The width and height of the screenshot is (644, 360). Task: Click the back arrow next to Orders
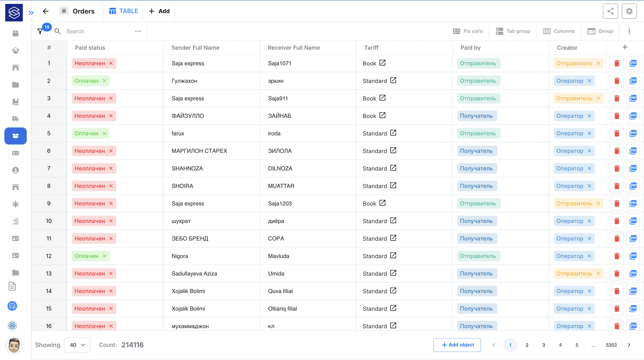click(46, 11)
